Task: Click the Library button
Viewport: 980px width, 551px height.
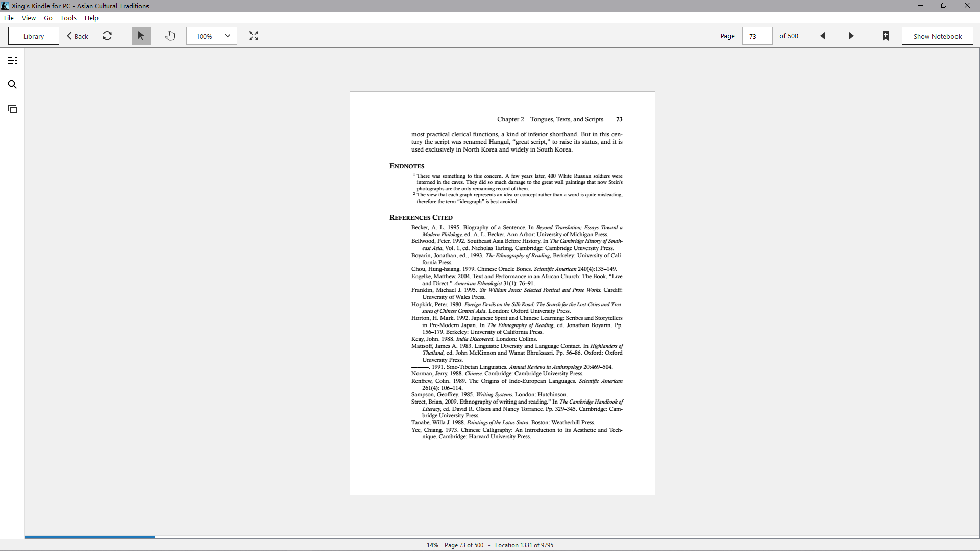Action: (34, 36)
